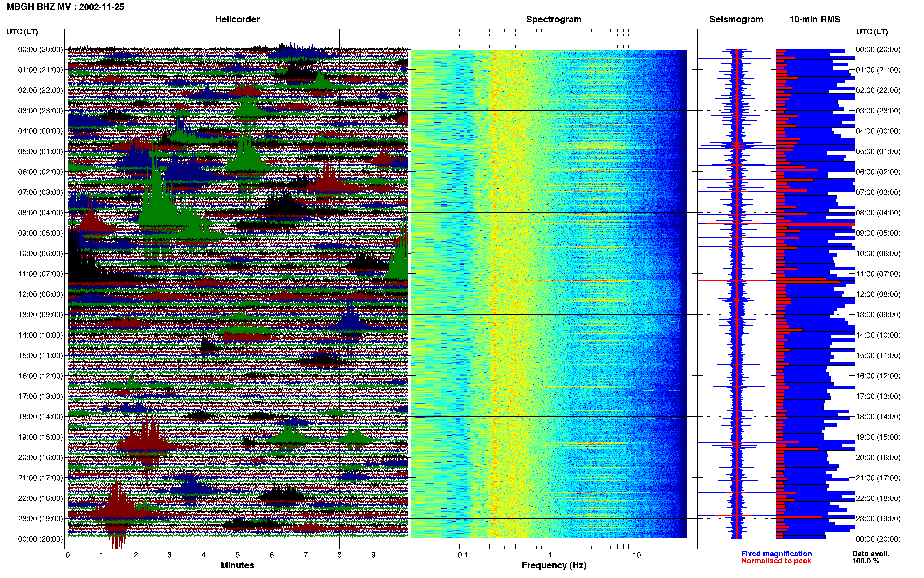Viewport: 924px width, 578px height.
Task: Click the right '15:00 (11:00)' time label
Action: 878,356
